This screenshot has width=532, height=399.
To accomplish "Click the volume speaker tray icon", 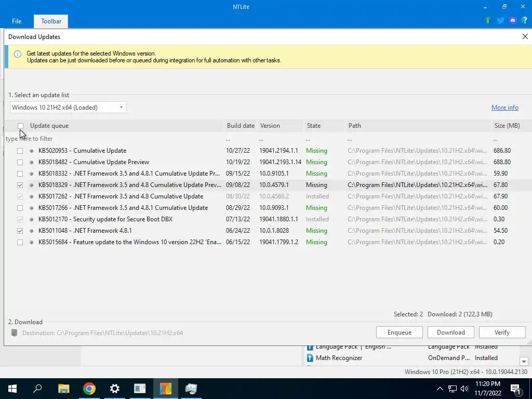I will [464, 389].
